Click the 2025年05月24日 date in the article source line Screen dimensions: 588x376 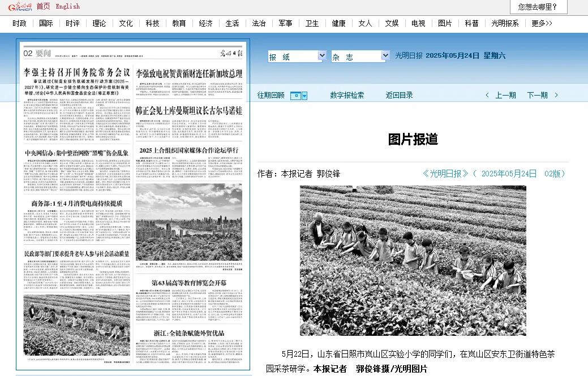(x=509, y=174)
